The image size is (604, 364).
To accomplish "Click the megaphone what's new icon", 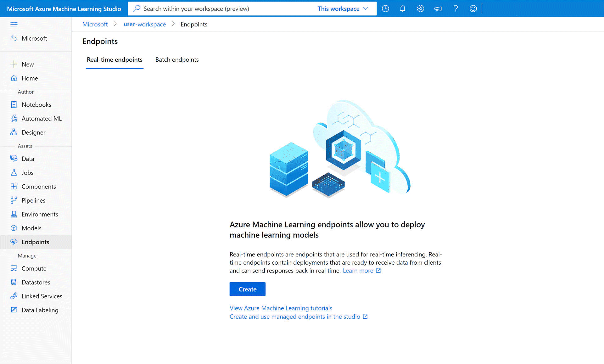I will pos(438,9).
